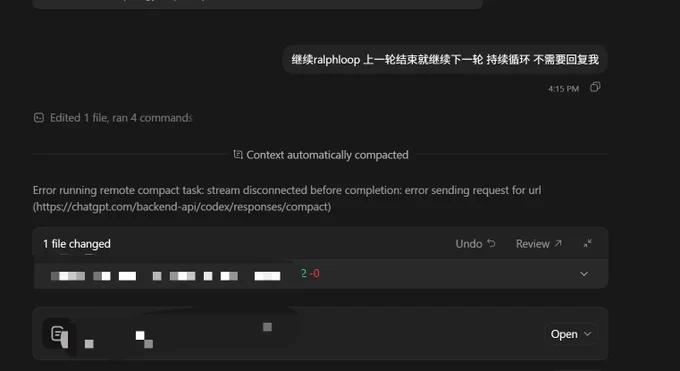
Task: Click the "Error running remote compact task" message
Action: tap(287, 198)
